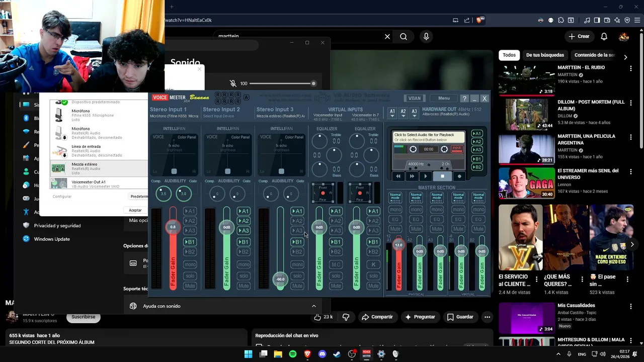Toggle EQ on master bus A2
This screenshot has height=362, width=644.
[x=416, y=219]
